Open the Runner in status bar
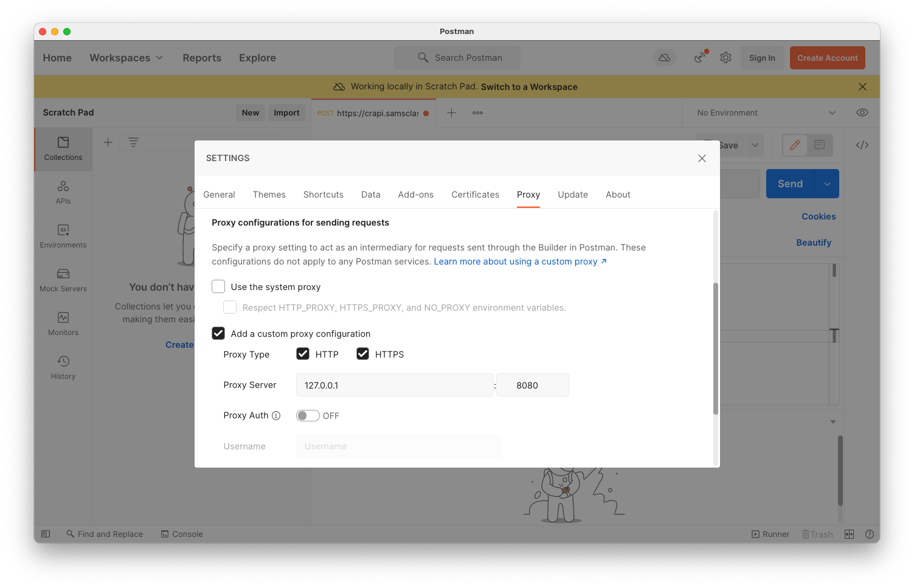Image resolution: width=914 pixels, height=588 pixels. point(770,534)
